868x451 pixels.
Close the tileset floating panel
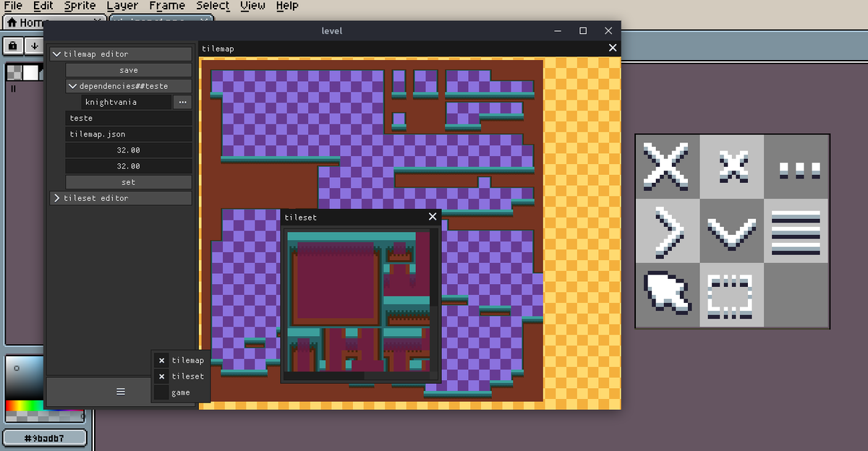[x=433, y=217]
